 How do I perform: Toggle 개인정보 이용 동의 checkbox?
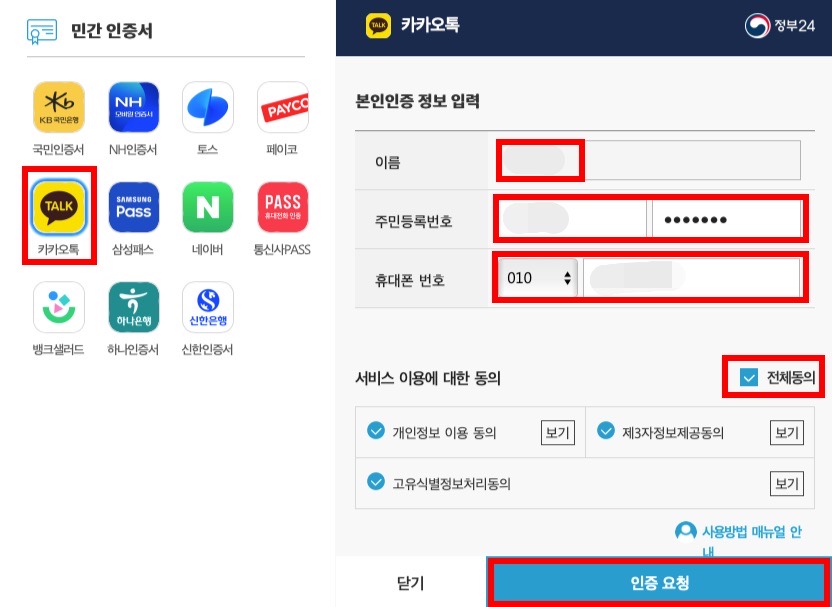pos(376,430)
